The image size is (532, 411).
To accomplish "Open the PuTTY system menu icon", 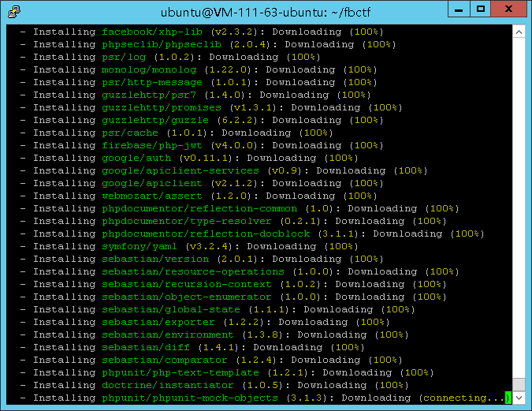I will click(x=14, y=12).
